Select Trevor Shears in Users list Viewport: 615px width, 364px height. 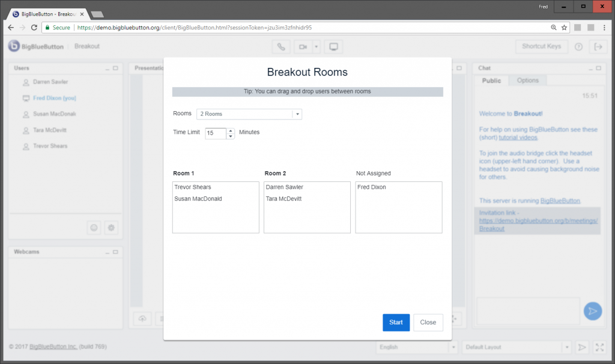(50, 146)
